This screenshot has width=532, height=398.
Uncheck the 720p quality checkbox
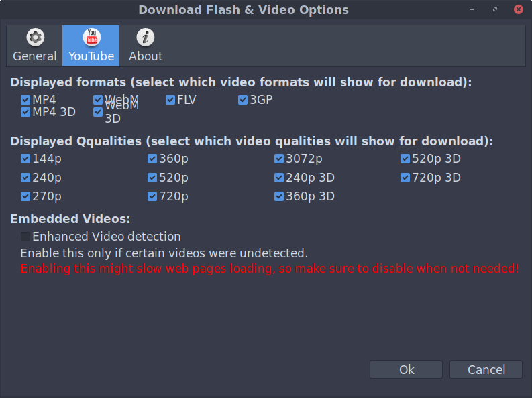click(152, 196)
